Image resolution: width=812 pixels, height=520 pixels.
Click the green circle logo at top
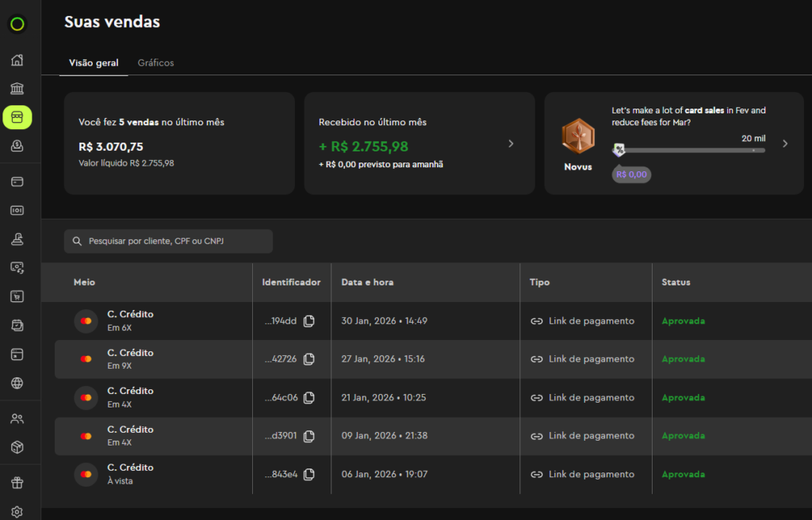[x=17, y=25]
